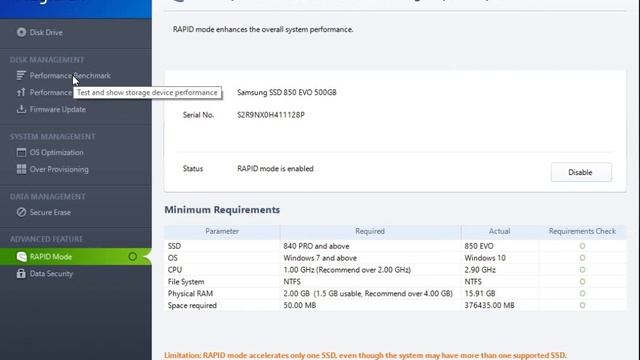Screen dimensions: 640x360
Task: Click the '376435.00 MB' actual value
Action: click(x=489, y=305)
